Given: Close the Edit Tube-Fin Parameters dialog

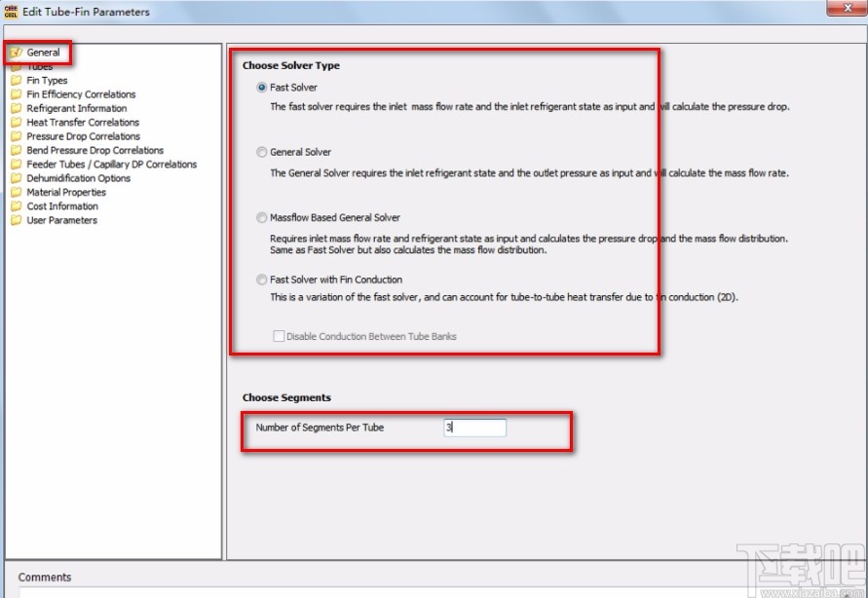Looking at the screenshot, I should (x=847, y=8).
